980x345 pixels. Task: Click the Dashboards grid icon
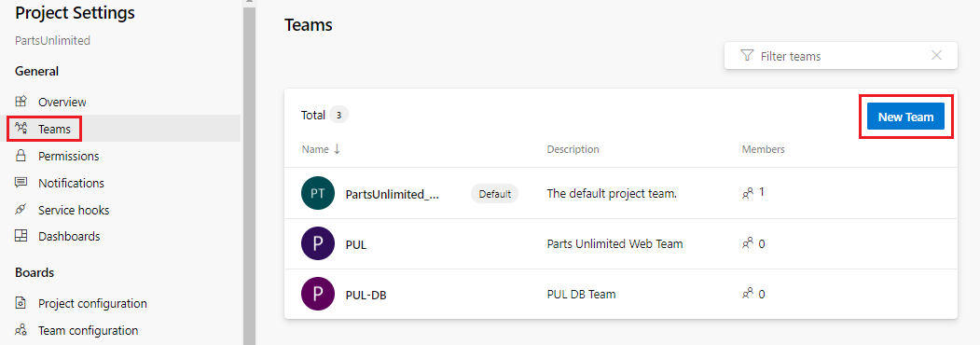pyautogui.click(x=21, y=236)
